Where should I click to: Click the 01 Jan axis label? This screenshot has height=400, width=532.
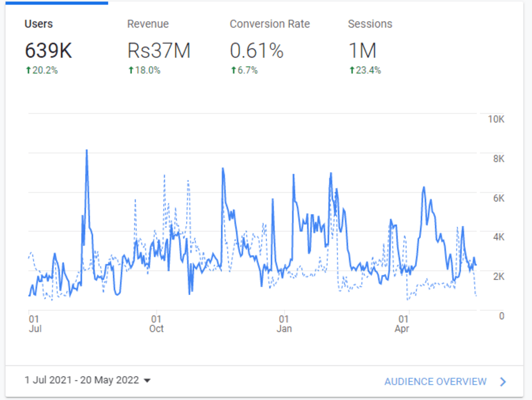(x=284, y=324)
